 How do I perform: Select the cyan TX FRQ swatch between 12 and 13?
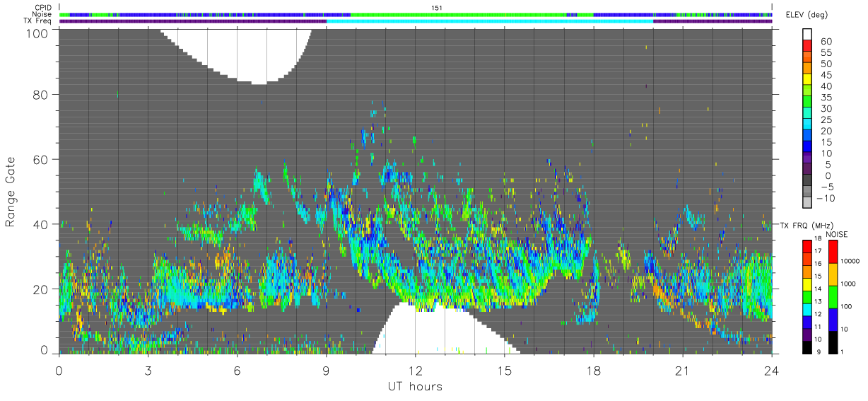(x=807, y=308)
